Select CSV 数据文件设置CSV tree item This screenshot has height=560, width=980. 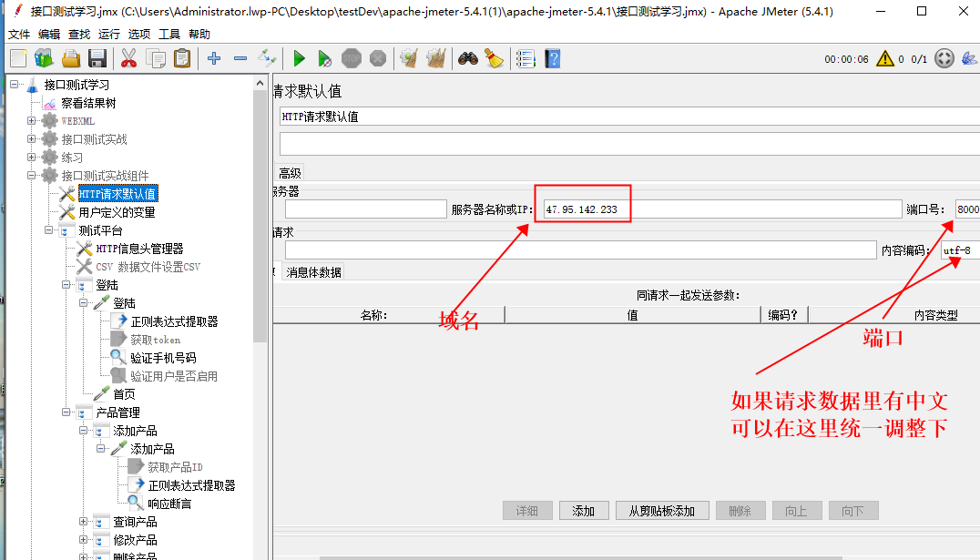click(148, 267)
